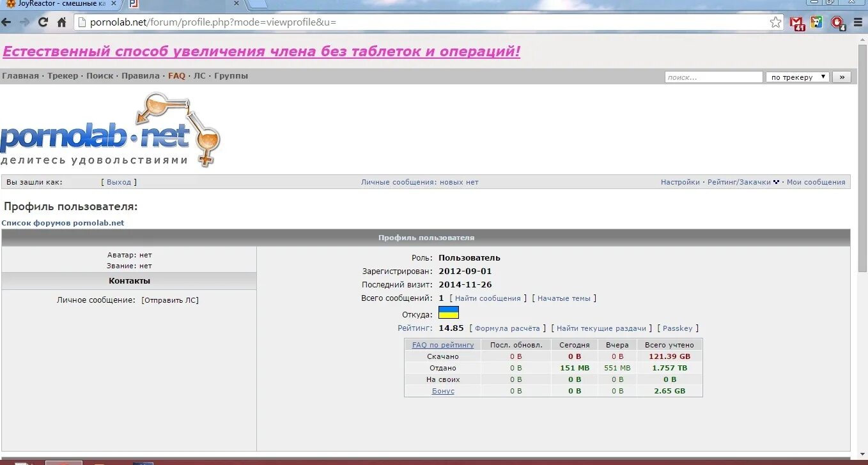The height and width of the screenshot is (465, 868).
Task: Open Поиск in the forum menu
Action: [x=100, y=75]
